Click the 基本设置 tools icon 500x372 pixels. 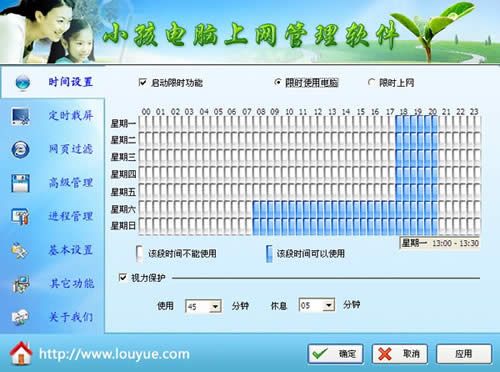point(19,251)
